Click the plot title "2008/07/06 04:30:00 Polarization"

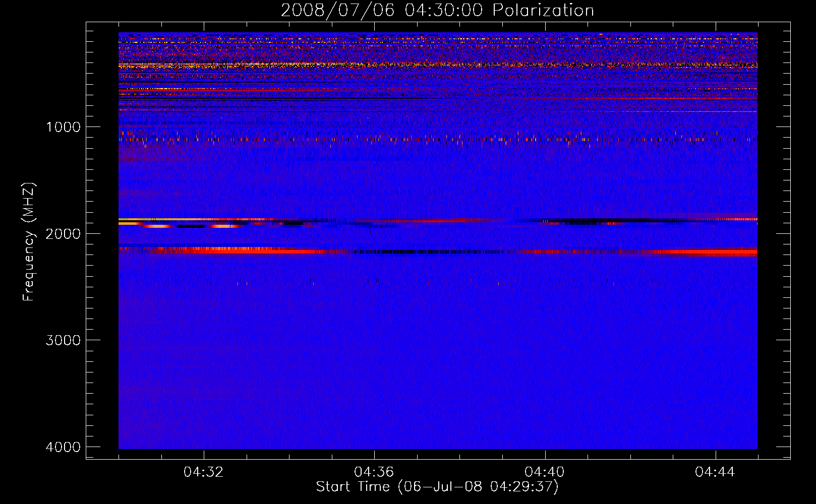[437, 11]
